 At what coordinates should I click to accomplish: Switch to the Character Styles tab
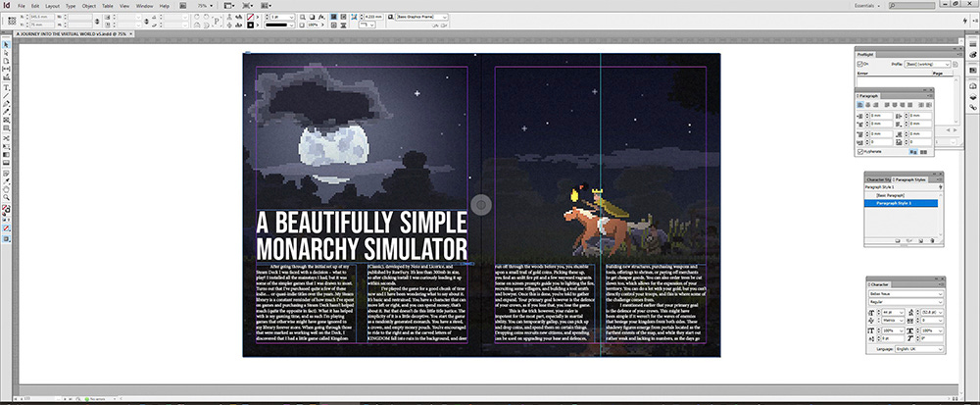877,179
